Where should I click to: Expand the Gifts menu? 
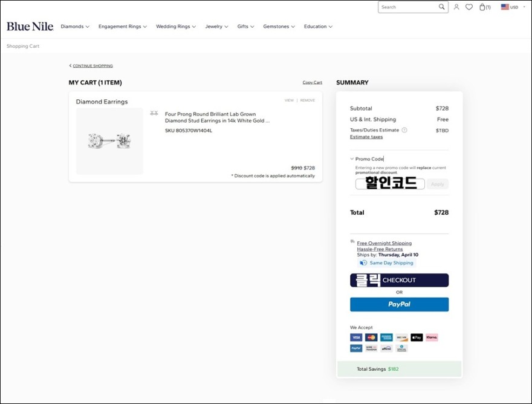coord(245,27)
